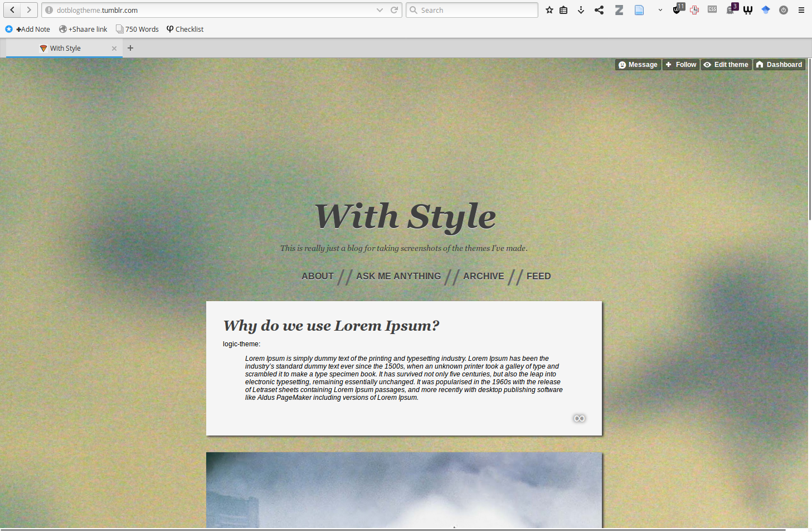Select the With Style tab
This screenshot has width=812, height=532.
64,49
